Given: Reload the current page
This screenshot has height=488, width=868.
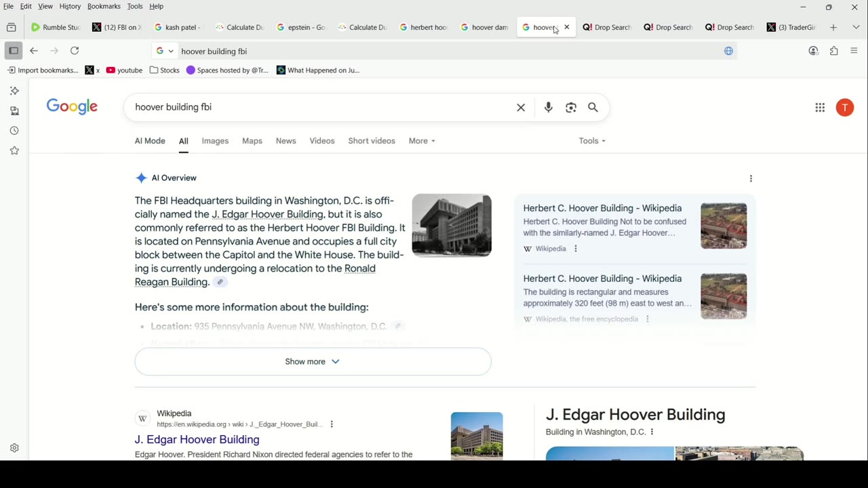Looking at the screenshot, I should 75,51.
